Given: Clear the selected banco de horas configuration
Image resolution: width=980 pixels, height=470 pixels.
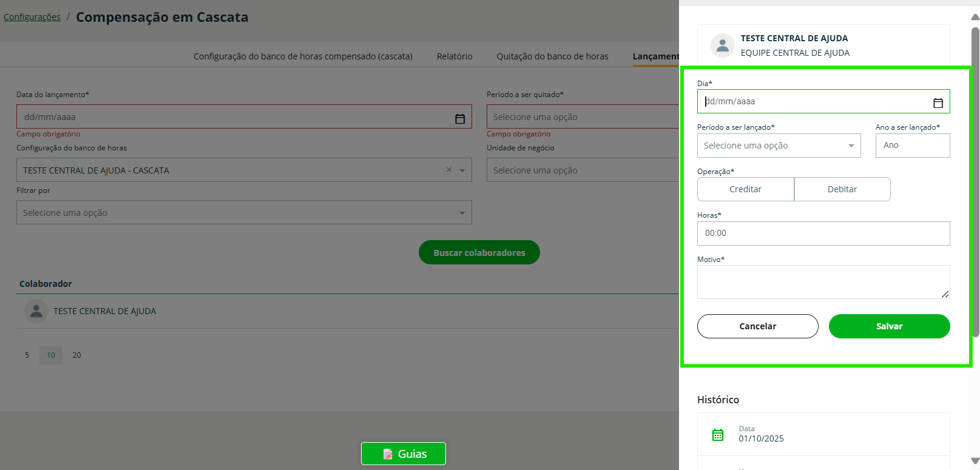Looking at the screenshot, I should click(x=449, y=170).
